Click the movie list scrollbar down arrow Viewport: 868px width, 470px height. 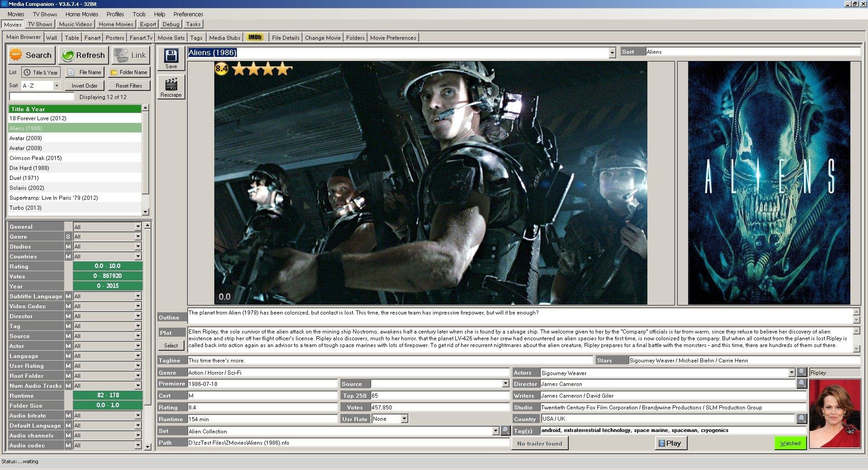pyautogui.click(x=146, y=211)
